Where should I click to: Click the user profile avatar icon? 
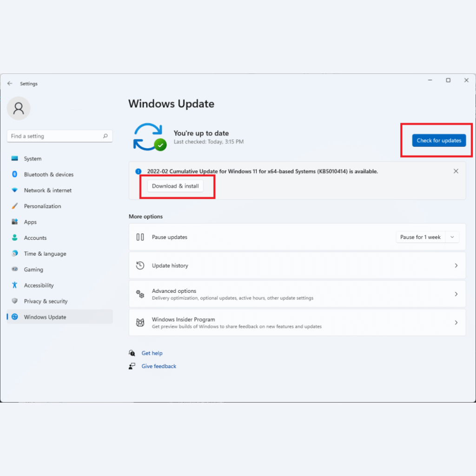coord(19,108)
